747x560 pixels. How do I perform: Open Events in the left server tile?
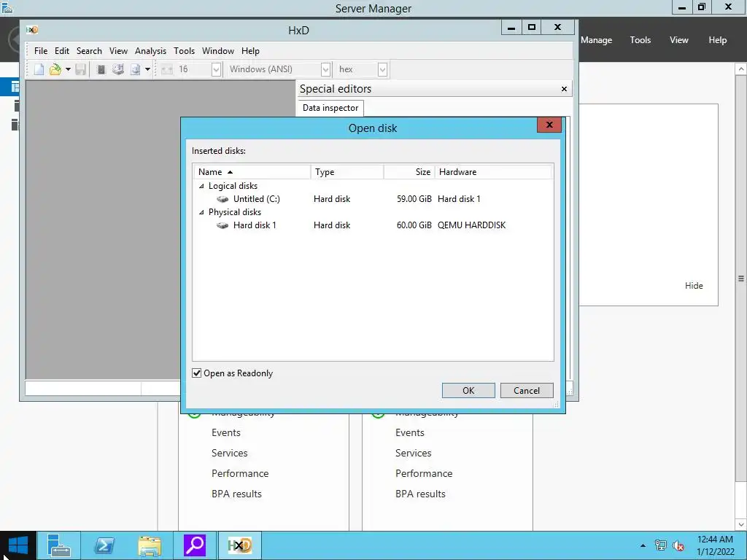tap(226, 433)
